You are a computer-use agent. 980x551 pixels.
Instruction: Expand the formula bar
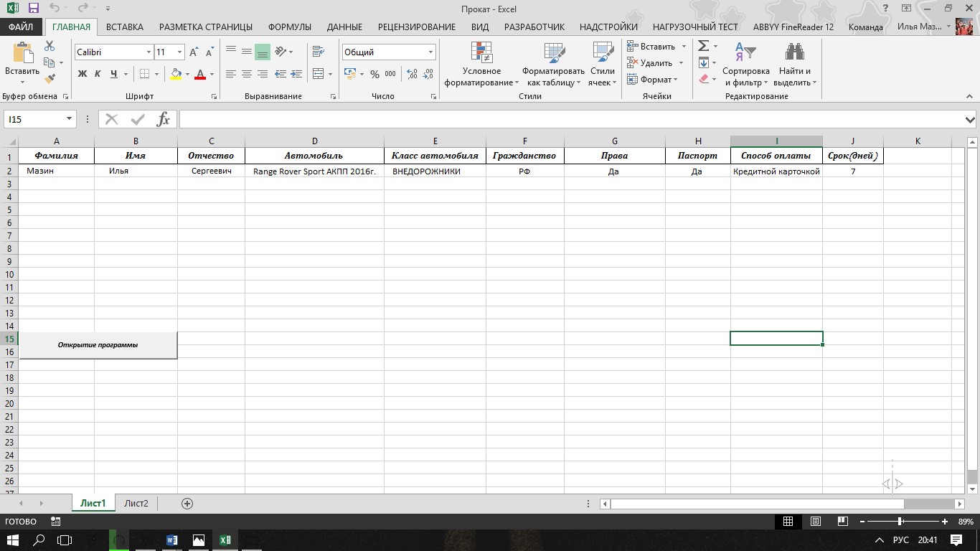[970, 120]
